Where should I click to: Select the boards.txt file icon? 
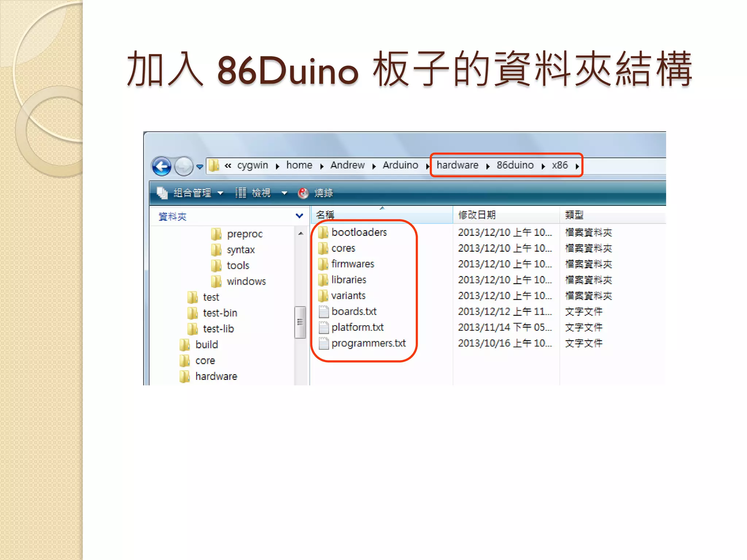[x=324, y=312]
